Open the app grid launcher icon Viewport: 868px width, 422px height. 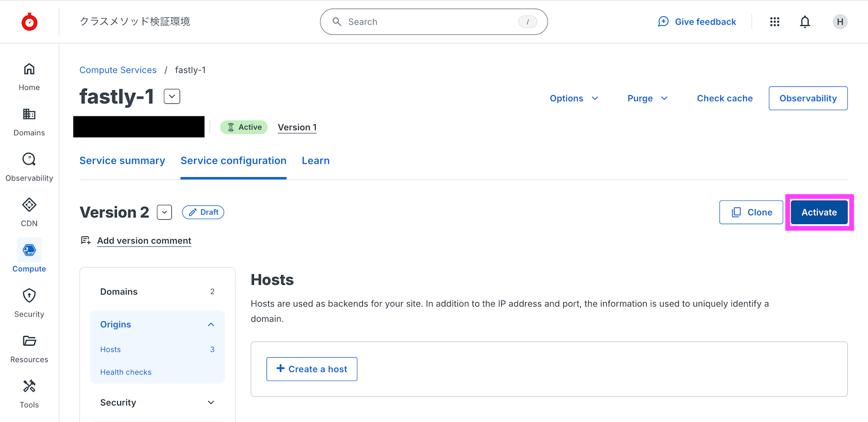click(x=775, y=22)
